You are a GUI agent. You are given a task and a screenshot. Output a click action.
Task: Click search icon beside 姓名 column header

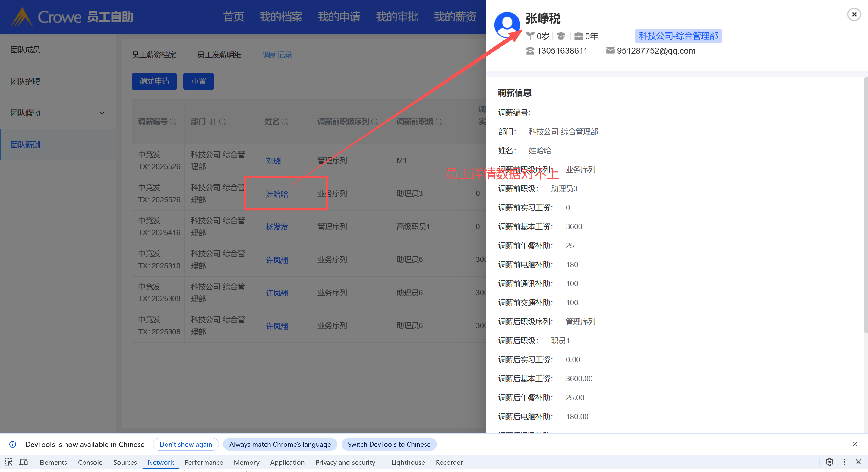(x=285, y=122)
